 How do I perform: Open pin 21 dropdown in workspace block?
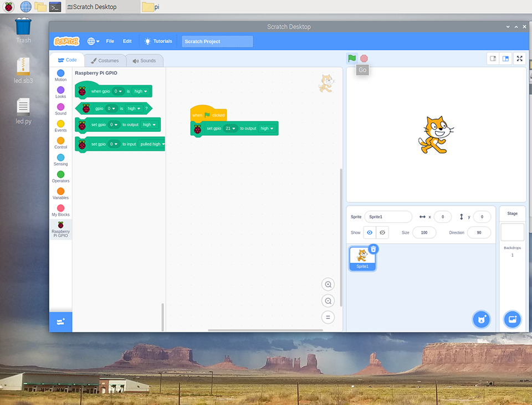tap(231, 129)
